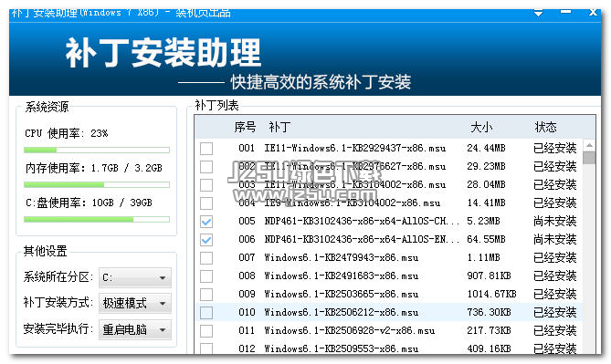This screenshot has width=611, height=364.
Task: Select row Windows6.1-KB2506928-v2-x86.msu
Action: click(x=388, y=331)
